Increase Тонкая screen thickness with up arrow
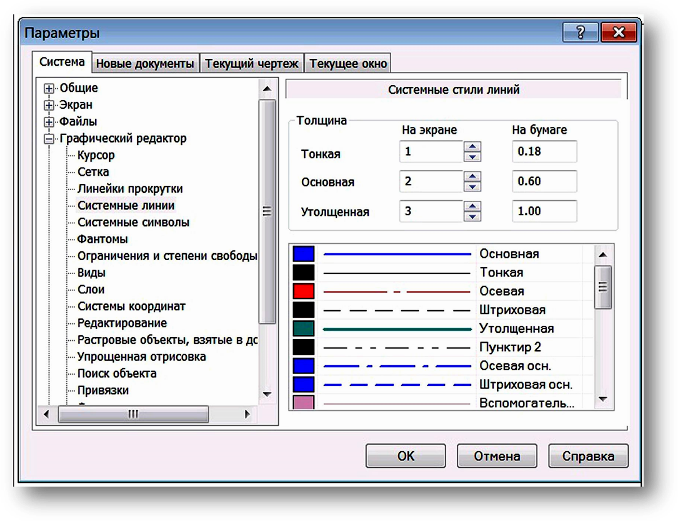Screen dimensions: 678x521 pos(473,147)
